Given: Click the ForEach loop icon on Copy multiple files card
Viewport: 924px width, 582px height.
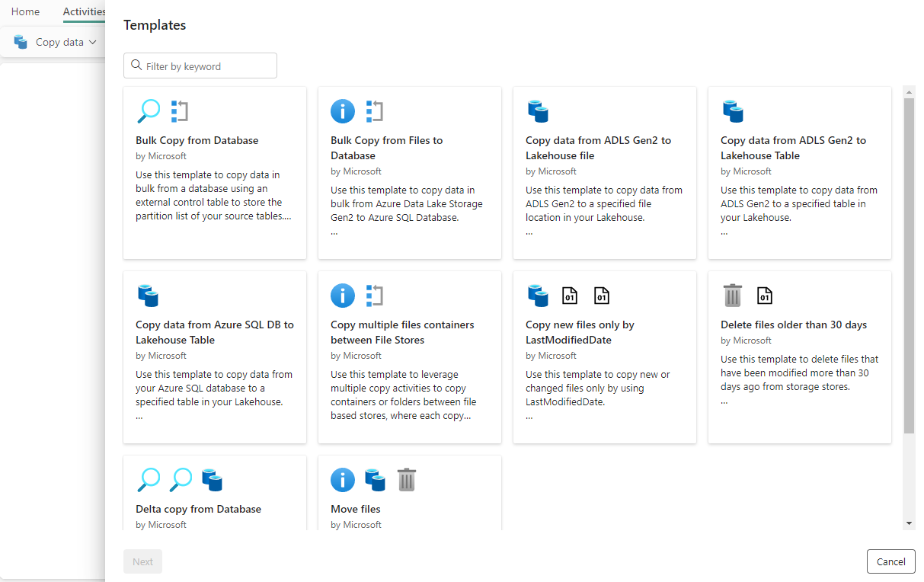Looking at the screenshot, I should tap(374, 296).
